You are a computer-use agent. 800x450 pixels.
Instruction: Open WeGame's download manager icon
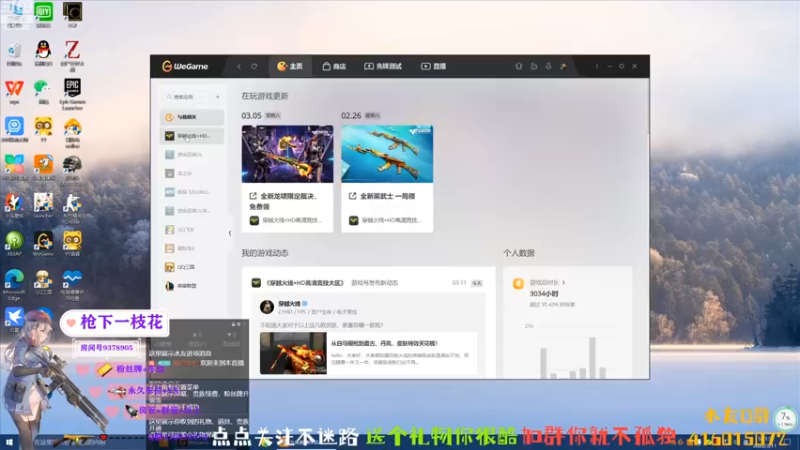click(548, 66)
